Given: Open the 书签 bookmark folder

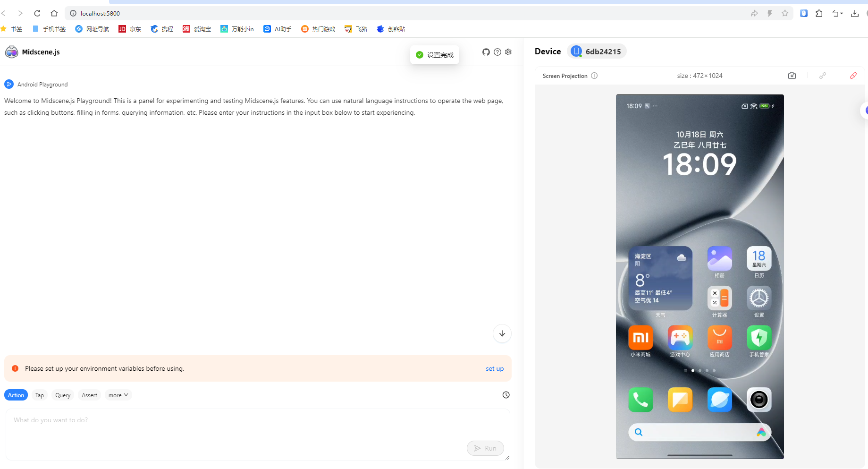Looking at the screenshot, I should 11,29.
